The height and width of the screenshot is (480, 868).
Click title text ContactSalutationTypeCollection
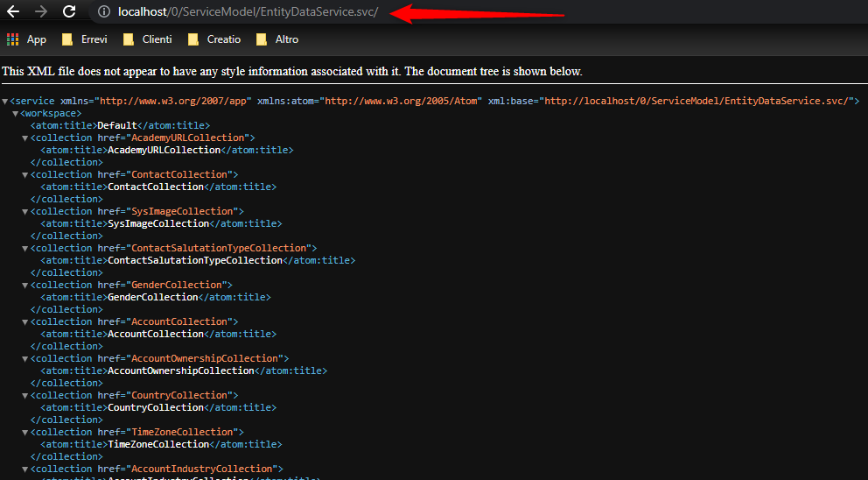(x=195, y=260)
